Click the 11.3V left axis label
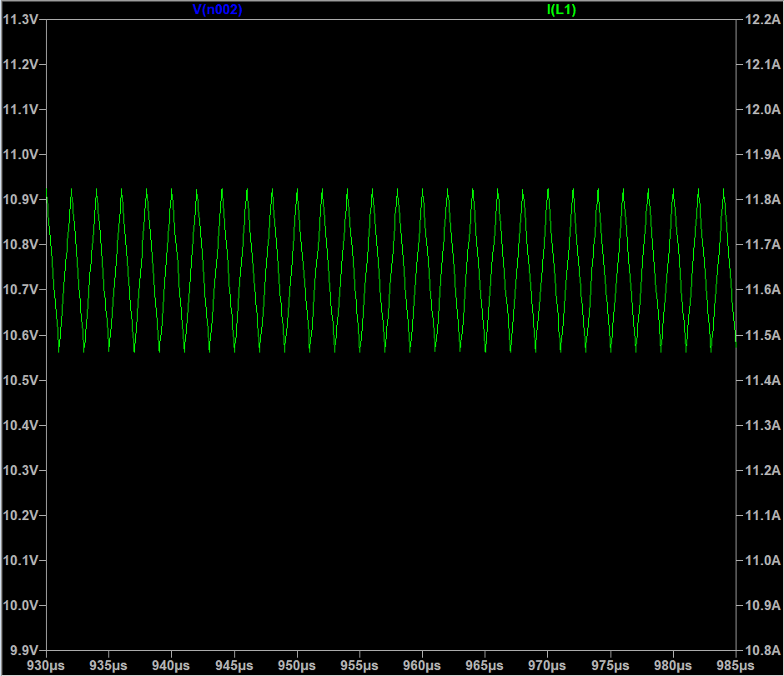The height and width of the screenshot is (676, 784). tap(21, 19)
